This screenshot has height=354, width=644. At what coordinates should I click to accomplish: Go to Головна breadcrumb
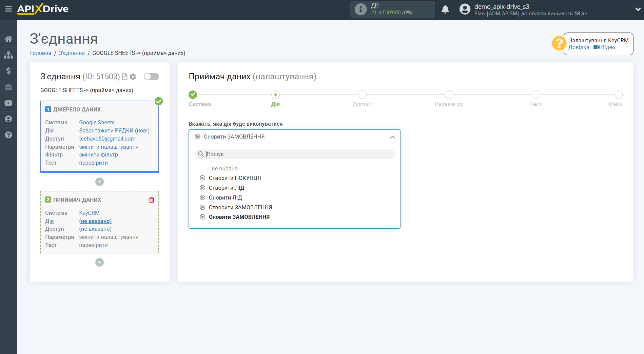[41, 53]
